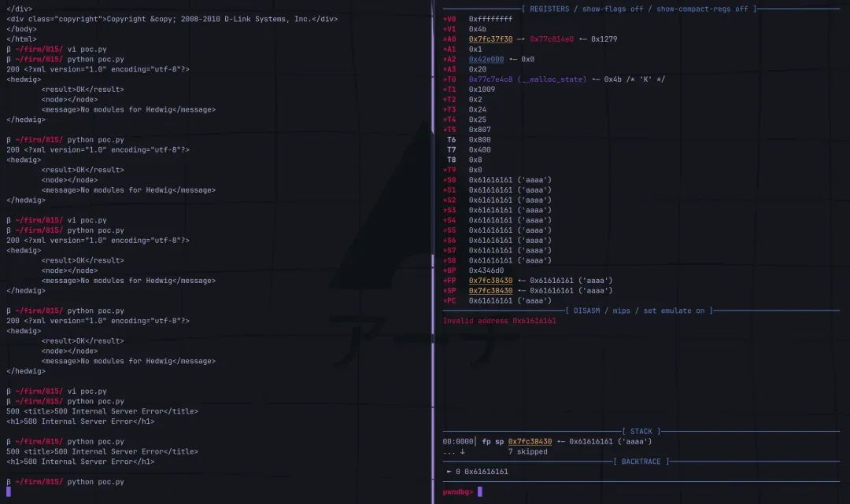Click the closing </body> tag line
The image size is (850, 504).
click(x=22, y=29)
